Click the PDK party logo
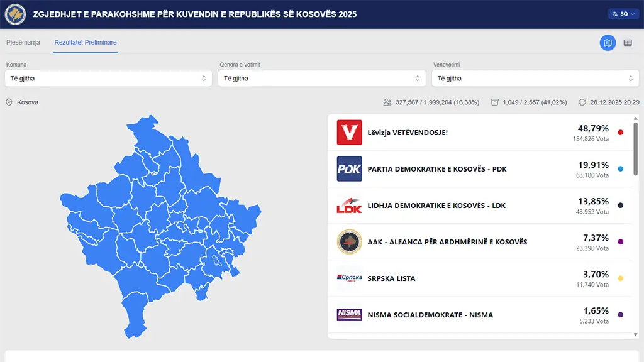 pos(349,168)
